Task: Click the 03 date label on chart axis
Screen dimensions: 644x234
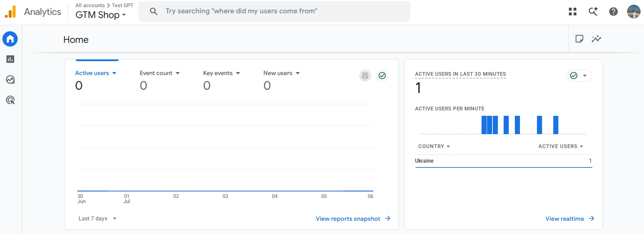Action: pos(225,196)
